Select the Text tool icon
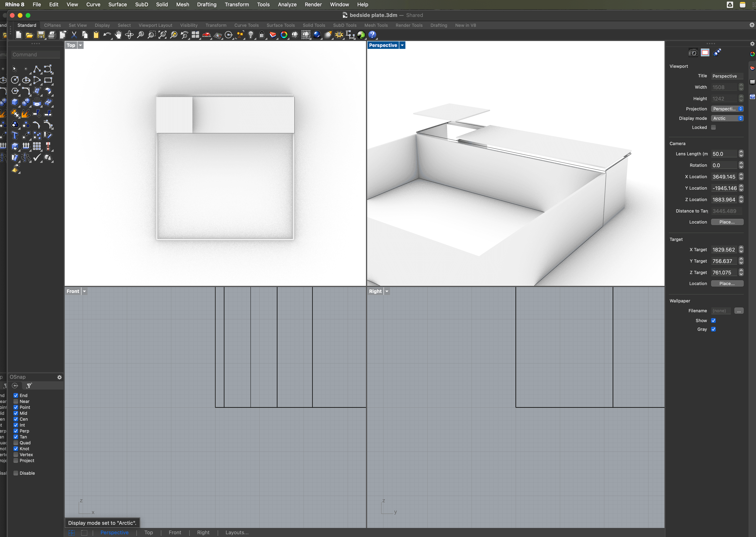Screen dimensions: 756x537 click(15, 135)
